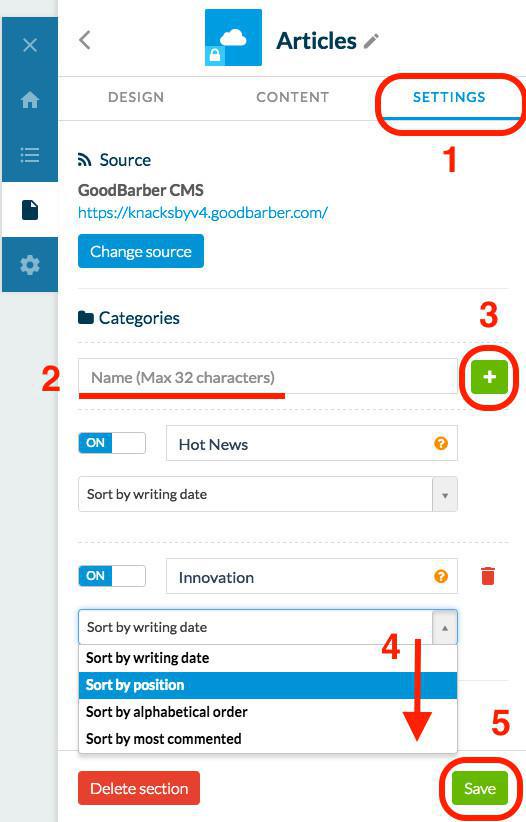Screen dimensions: 526x822
Task: Open the gear settings icon in the sidebar
Action: point(30,265)
